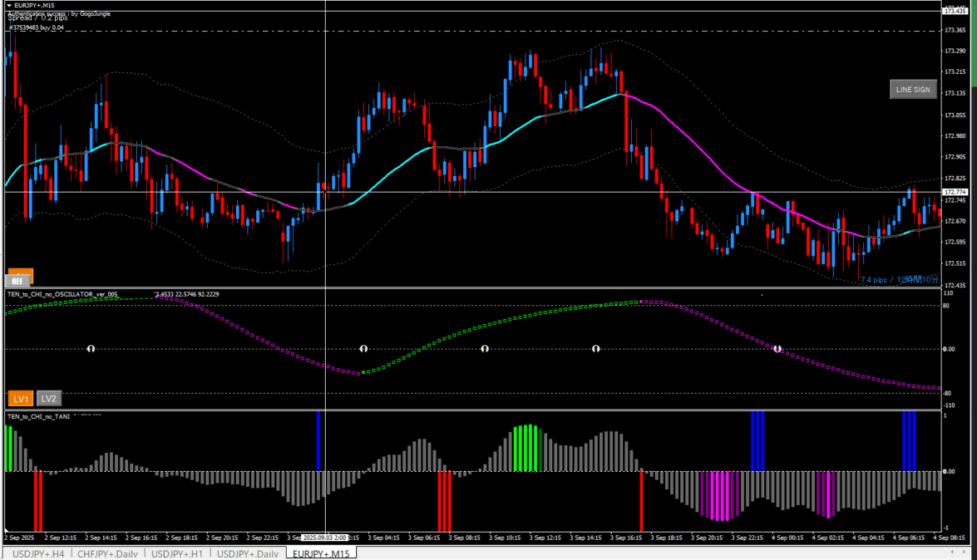Open the CHFJPY+.Daily chart tab
The image size is (977, 560).
click(x=108, y=553)
